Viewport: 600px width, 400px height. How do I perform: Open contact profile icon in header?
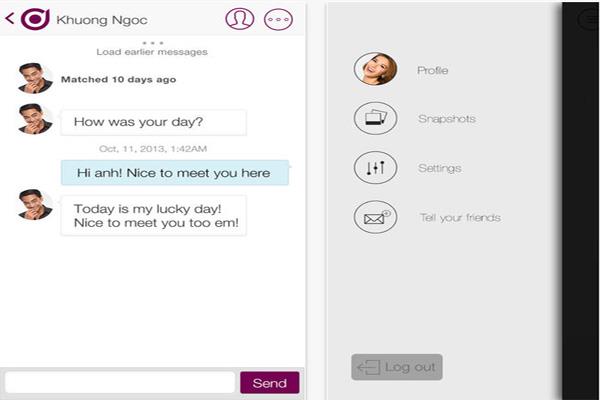(x=240, y=18)
